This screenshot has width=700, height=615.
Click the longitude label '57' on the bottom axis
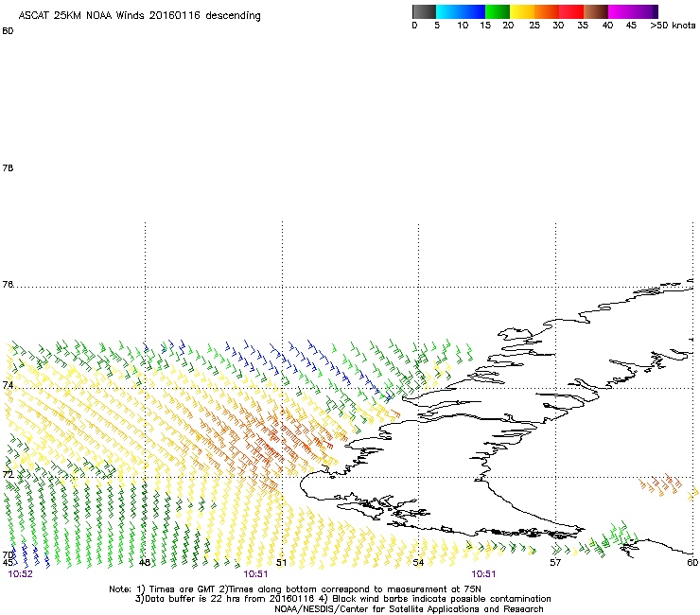pos(555,562)
